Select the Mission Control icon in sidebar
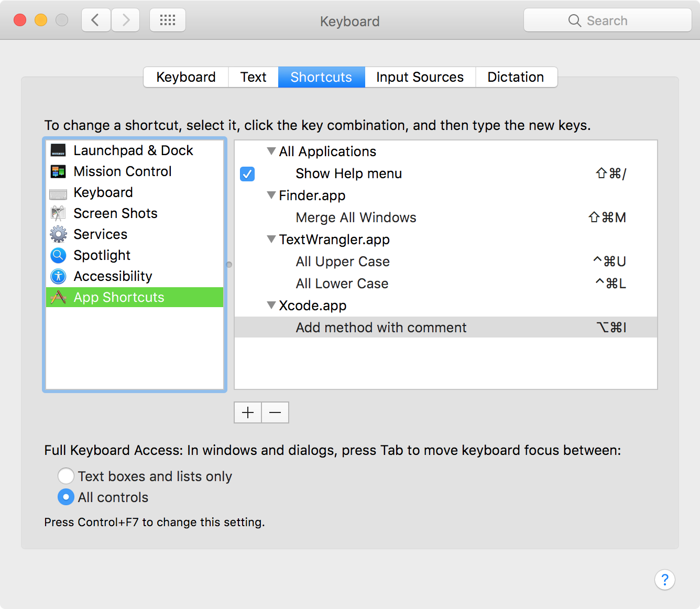This screenshot has height=609, width=700. click(58, 171)
